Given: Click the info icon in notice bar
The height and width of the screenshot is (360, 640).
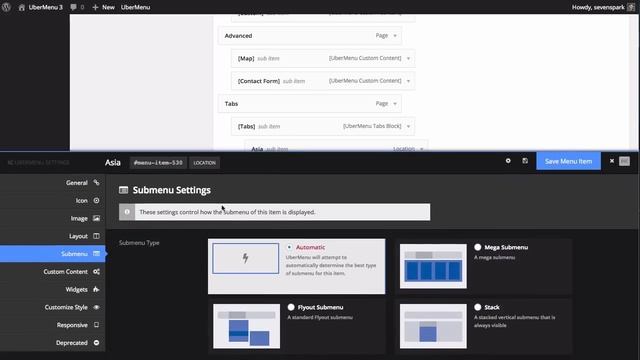Looking at the screenshot, I should point(127,212).
